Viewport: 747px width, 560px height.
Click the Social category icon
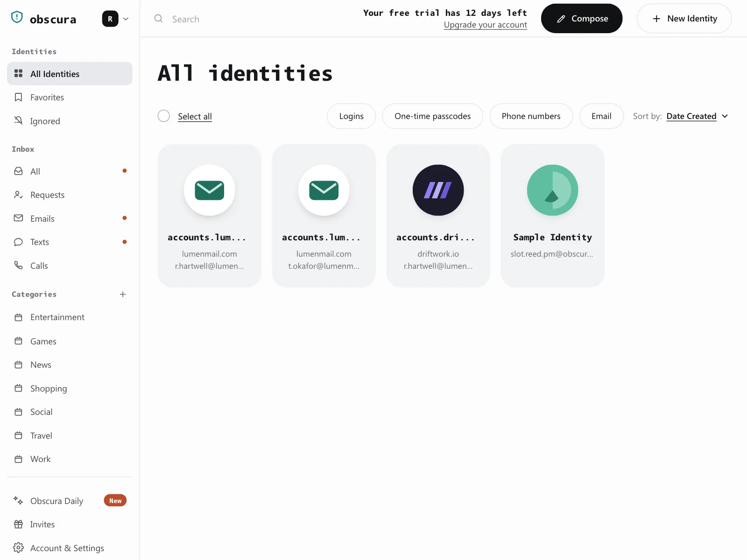19,412
